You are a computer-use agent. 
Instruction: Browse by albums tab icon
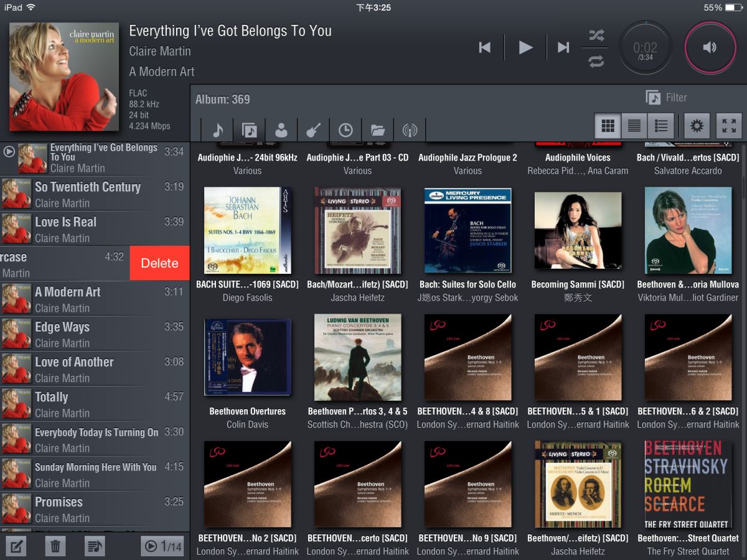click(x=249, y=129)
